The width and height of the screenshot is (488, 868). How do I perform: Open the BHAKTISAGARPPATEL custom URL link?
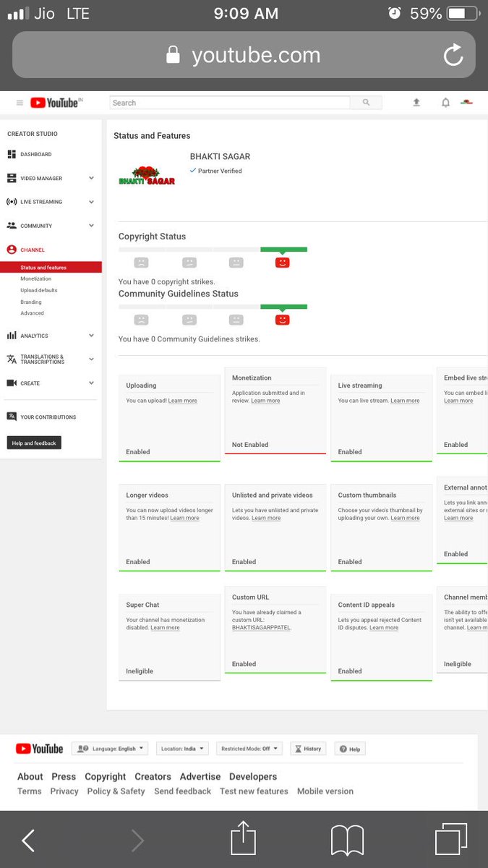(261, 628)
